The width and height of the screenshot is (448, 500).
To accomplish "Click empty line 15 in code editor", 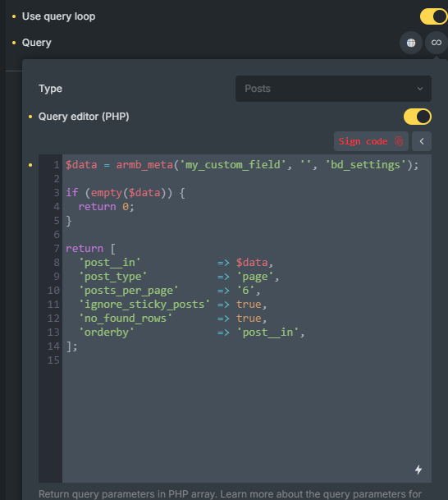I will tap(247, 360).
